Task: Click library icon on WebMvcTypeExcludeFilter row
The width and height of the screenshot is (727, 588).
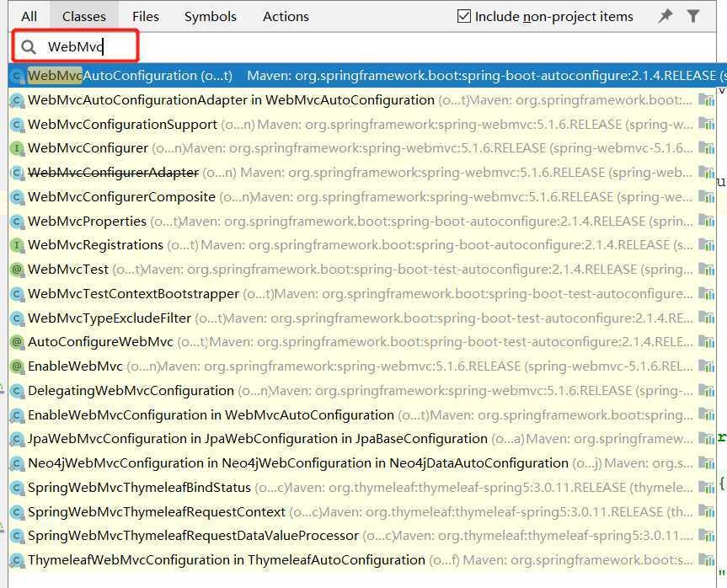Action: click(706, 318)
